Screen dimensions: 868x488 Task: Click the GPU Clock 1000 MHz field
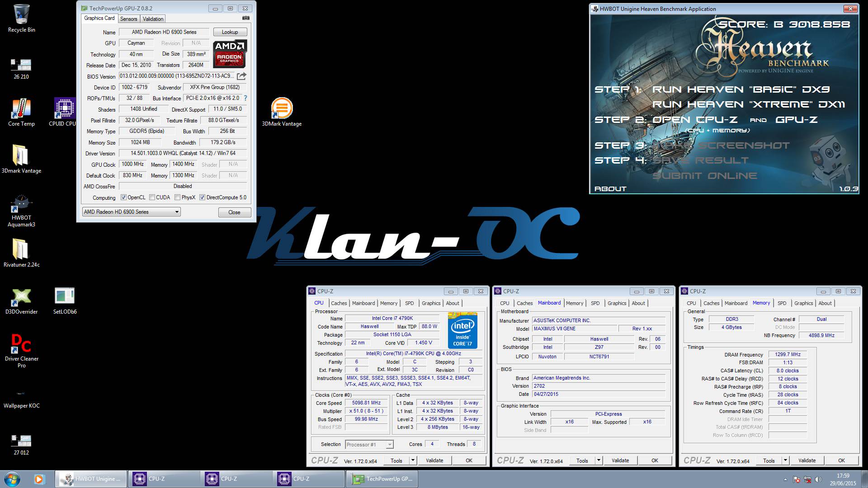(x=133, y=164)
